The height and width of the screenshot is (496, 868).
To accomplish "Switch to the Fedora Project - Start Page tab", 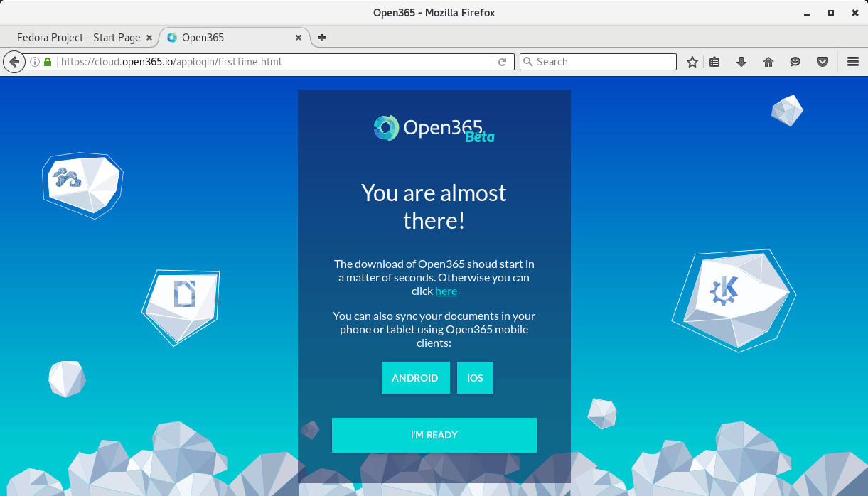I will 79,38.
